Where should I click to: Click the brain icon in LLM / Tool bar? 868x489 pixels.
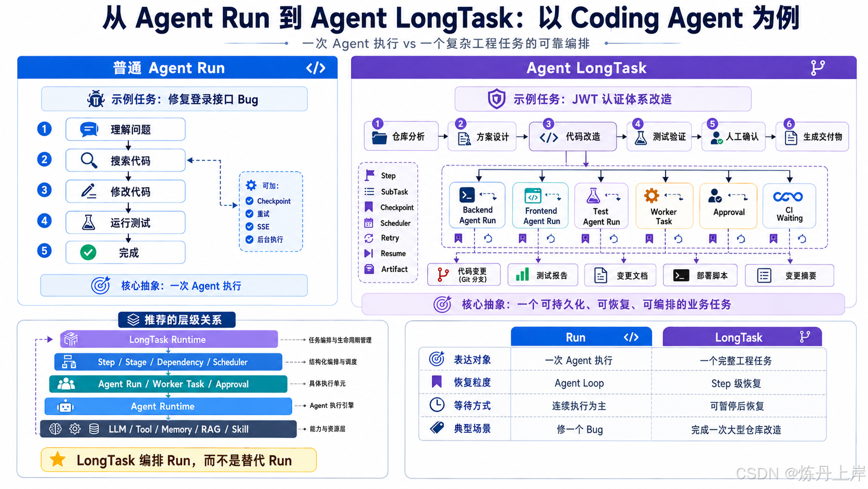point(55,429)
